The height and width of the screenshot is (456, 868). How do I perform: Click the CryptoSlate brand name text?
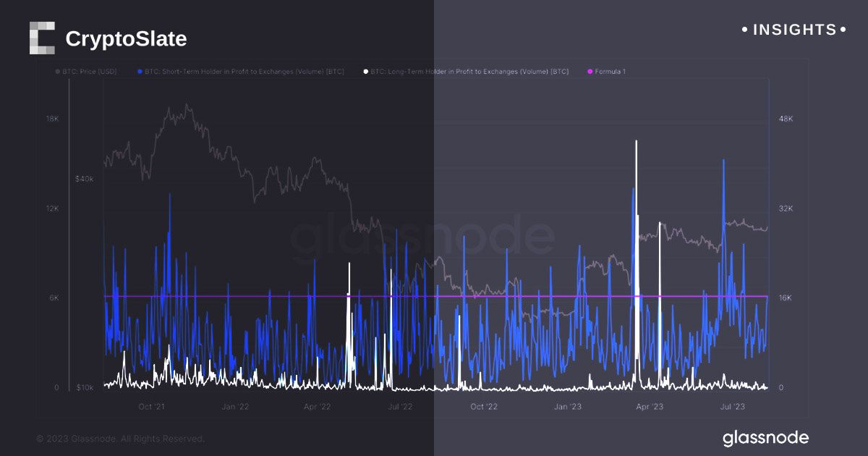point(126,39)
